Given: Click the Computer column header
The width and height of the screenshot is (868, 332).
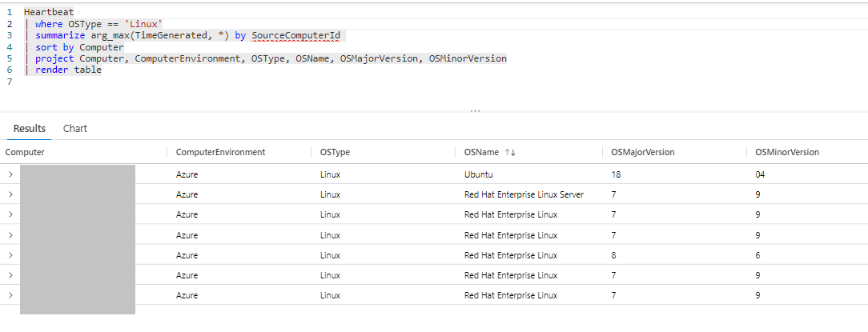Looking at the screenshot, I should pos(26,152).
